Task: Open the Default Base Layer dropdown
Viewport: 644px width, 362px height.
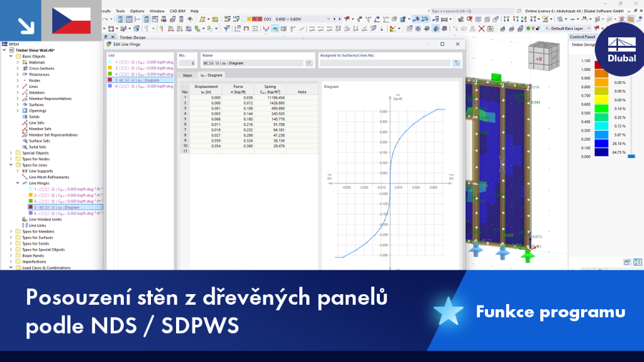Action: click(589, 28)
